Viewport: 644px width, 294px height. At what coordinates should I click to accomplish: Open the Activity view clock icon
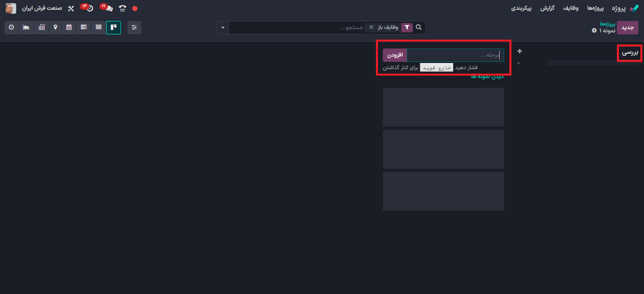11,27
